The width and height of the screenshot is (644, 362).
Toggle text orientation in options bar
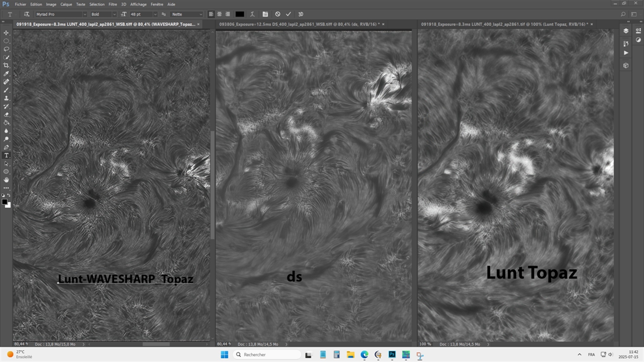coord(27,14)
